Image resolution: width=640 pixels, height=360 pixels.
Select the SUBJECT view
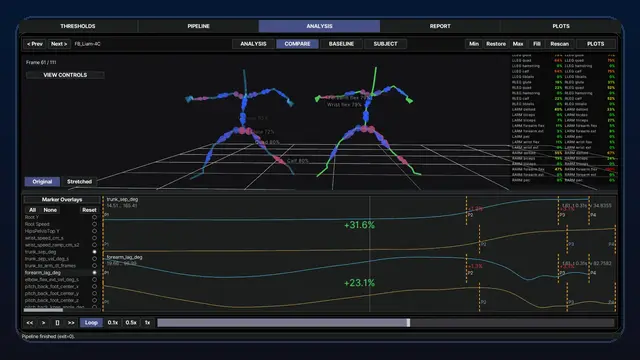[x=385, y=44]
